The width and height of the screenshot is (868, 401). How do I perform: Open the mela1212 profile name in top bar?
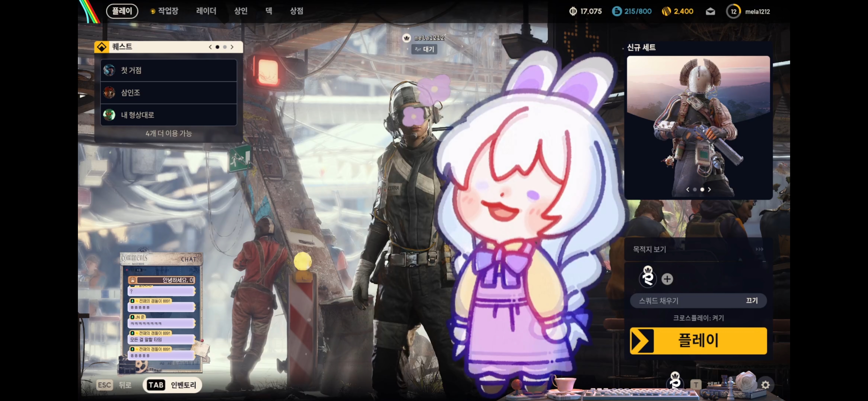pyautogui.click(x=758, y=11)
